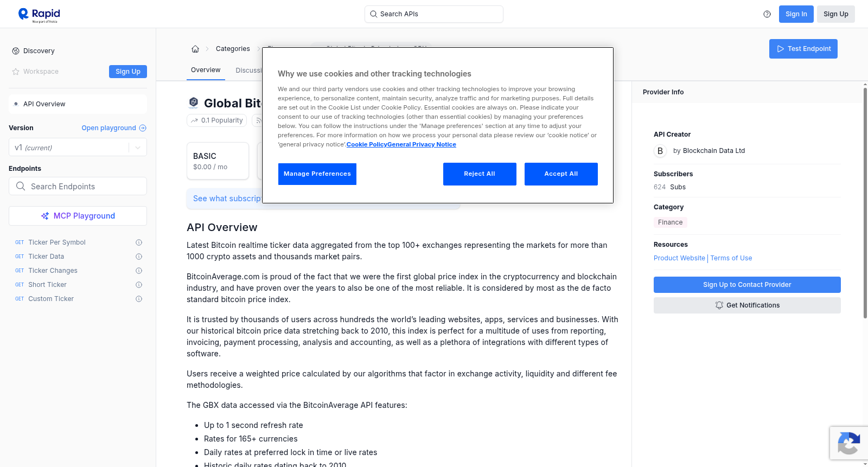Open Discovery in sidebar
This screenshot has height=467, width=868.
click(39, 51)
